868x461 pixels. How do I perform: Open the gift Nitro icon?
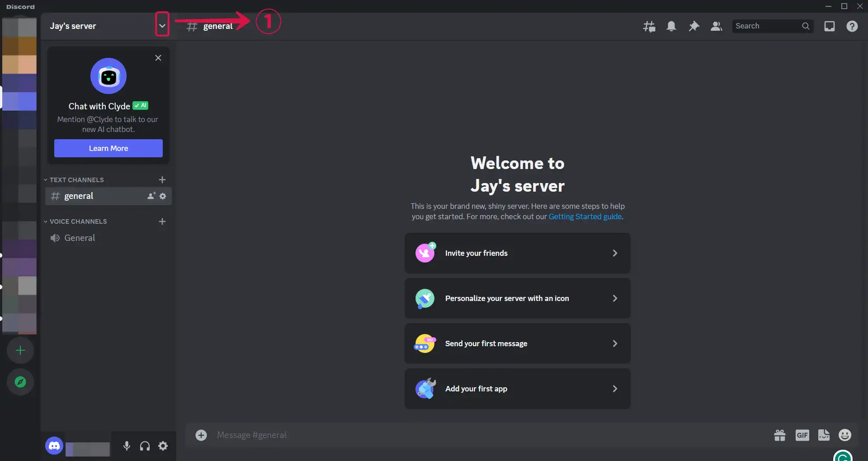780,435
